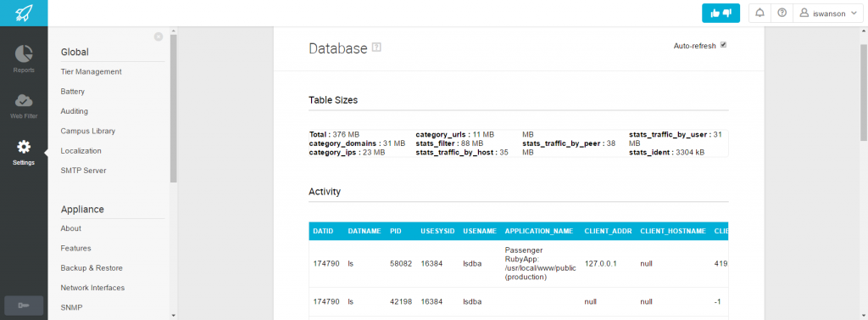The image size is (868, 320).
Task: Open the Features page
Action: pyautogui.click(x=75, y=249)
